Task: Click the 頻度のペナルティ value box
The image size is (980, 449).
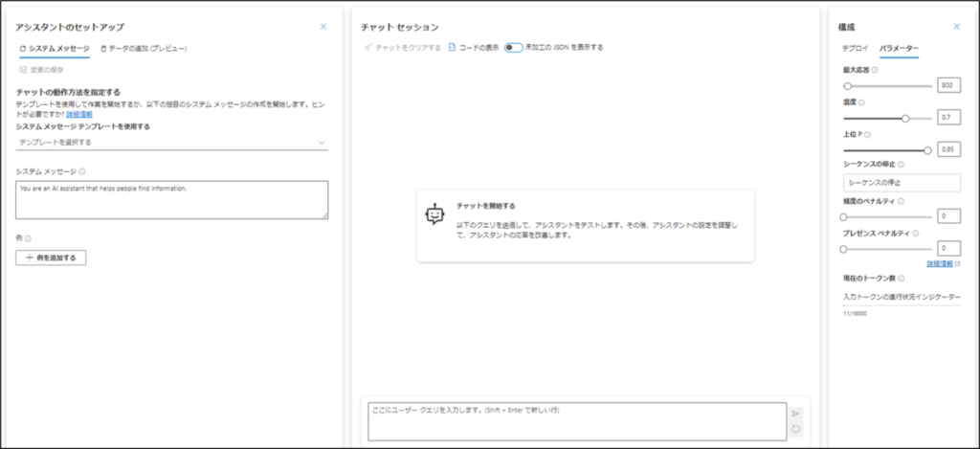Action: click(x=948, y=216)
